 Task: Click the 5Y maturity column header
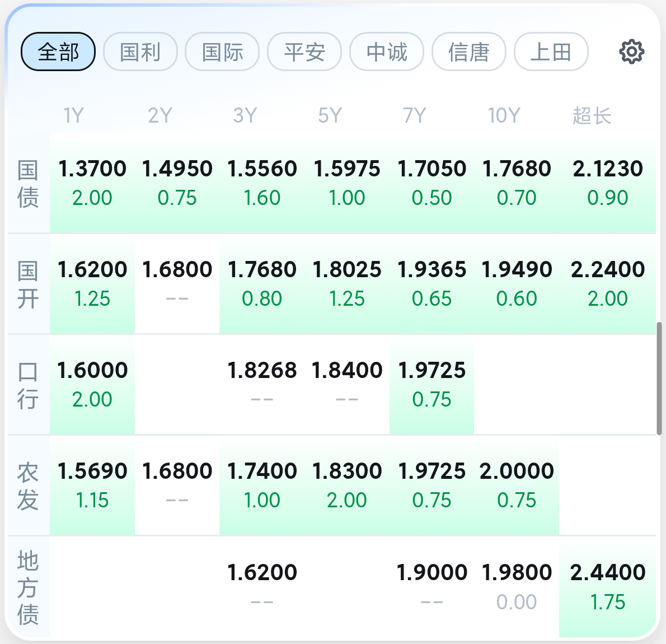pyautogui.click(x=330, y=116)
